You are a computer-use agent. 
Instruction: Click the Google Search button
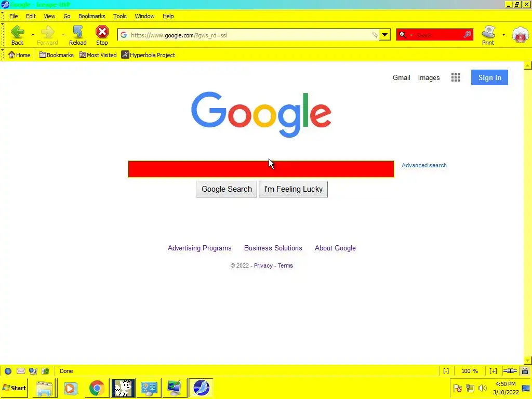click(x=227, y=189)
